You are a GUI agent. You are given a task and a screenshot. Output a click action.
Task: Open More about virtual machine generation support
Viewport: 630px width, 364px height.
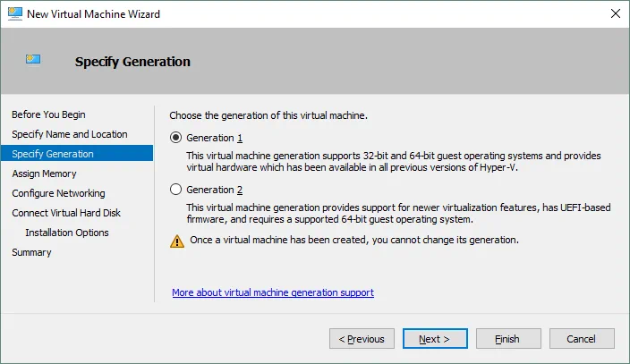[x=273, y=292]
